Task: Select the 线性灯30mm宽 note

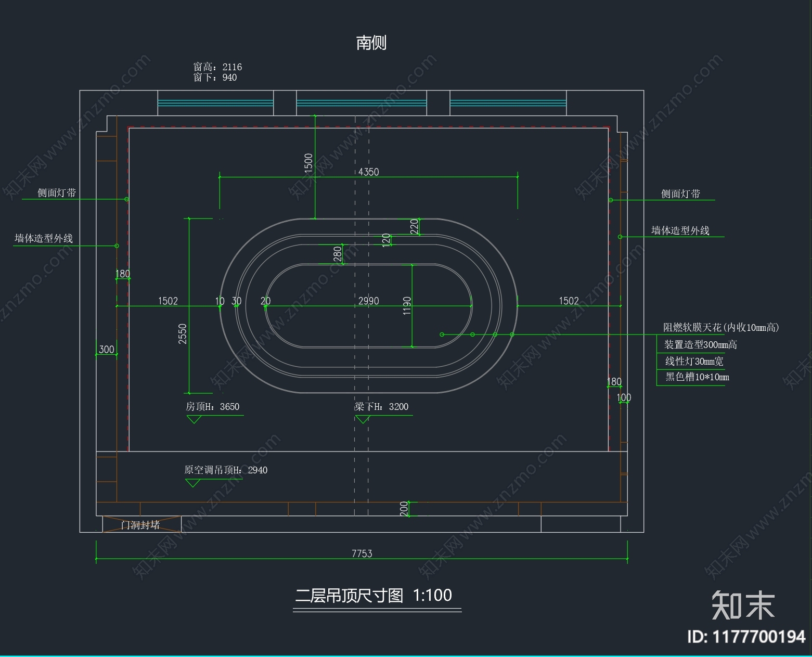Action: 694,361
